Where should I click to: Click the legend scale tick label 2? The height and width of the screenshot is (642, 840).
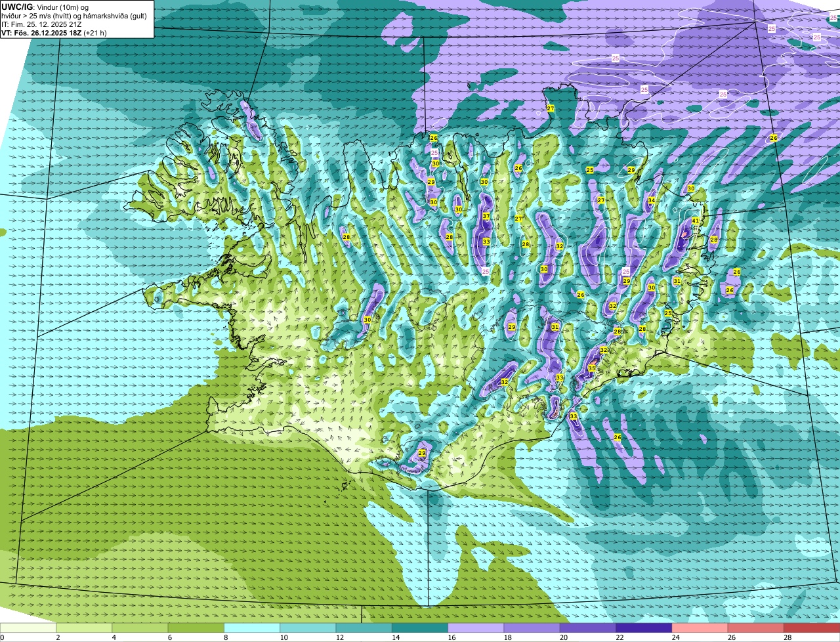[x=58, y=637]
